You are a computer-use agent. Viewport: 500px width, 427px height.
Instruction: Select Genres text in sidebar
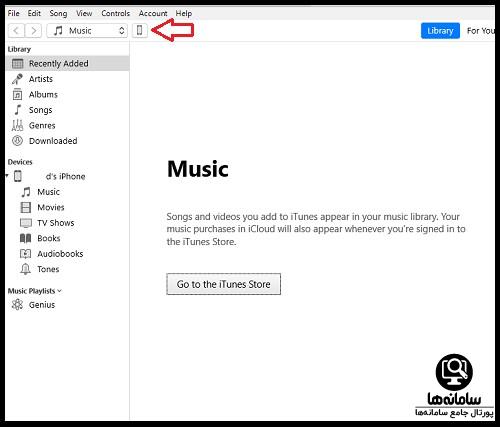(42, 126)
